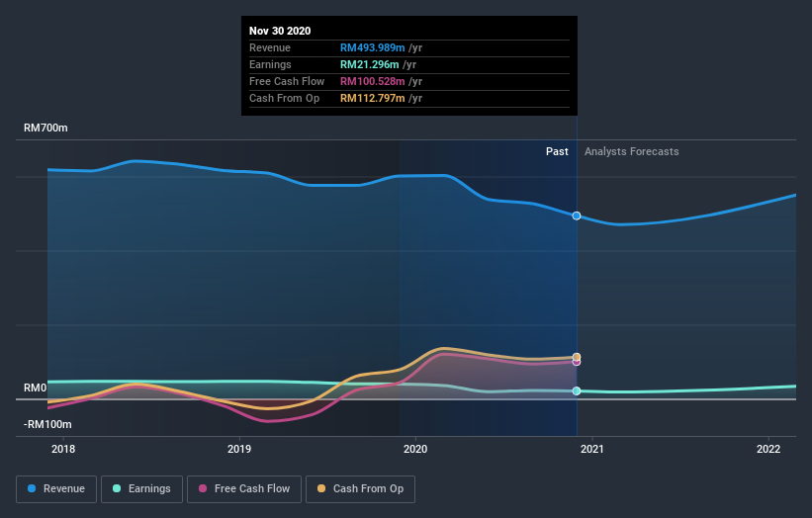Click the RM493.989m revenue value

coord(372,47)
